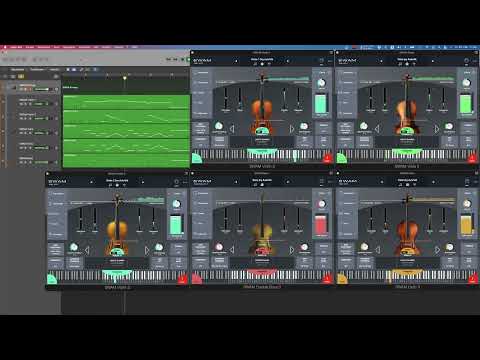Image resolution: width=480 pixels, height=360 pixels.
Task: Go to next preset in top-middle SWAM Violin 2 window
Action: [x=288, y=61]
